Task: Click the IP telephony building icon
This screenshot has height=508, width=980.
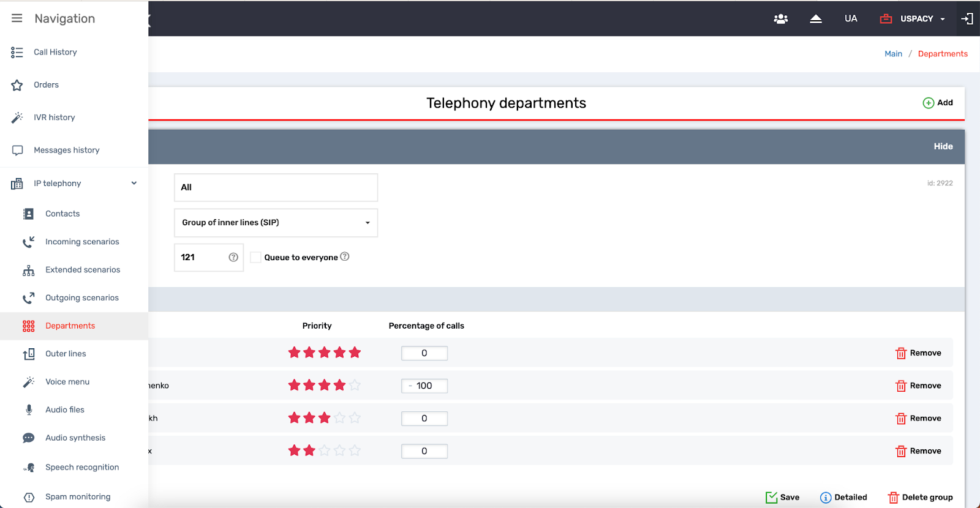Action: 17,184
